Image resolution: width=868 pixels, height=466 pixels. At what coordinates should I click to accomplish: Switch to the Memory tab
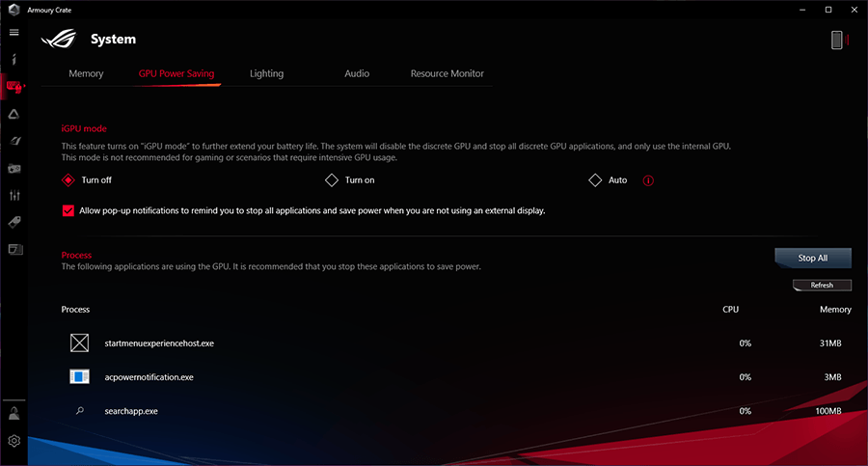pyautogui.click(x=86, y=73)
